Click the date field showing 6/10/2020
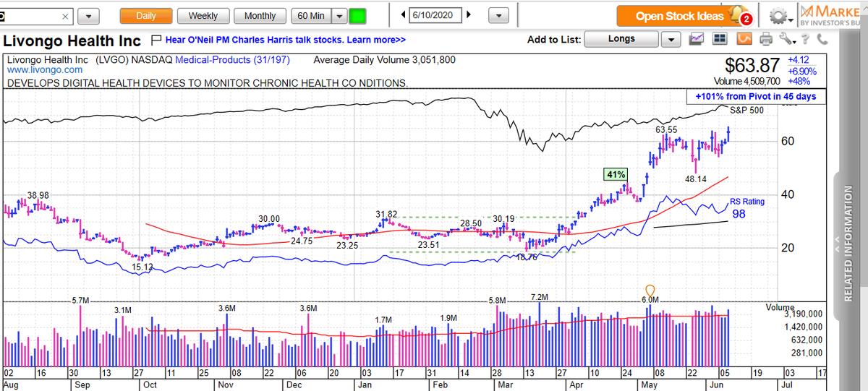The height and width of the screenshot is (391, 868). click(436, 15)
